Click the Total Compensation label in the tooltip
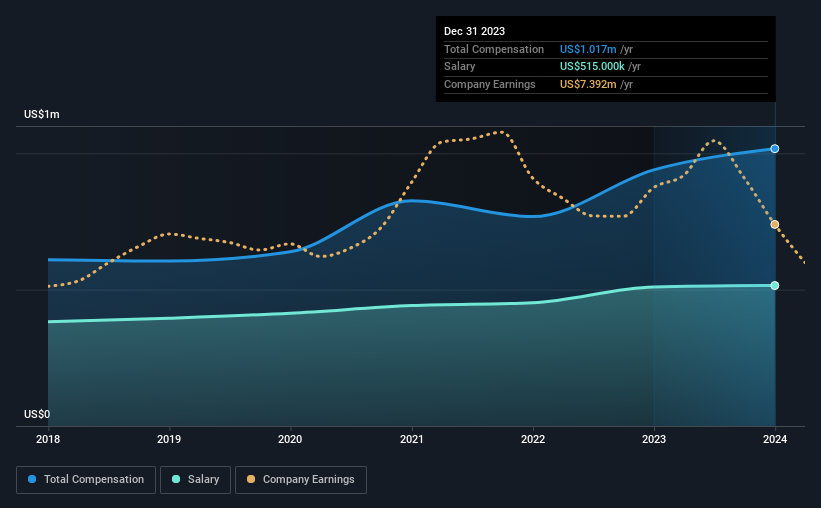The height and width of the screenshot is (508, 821). click(494, 49)
